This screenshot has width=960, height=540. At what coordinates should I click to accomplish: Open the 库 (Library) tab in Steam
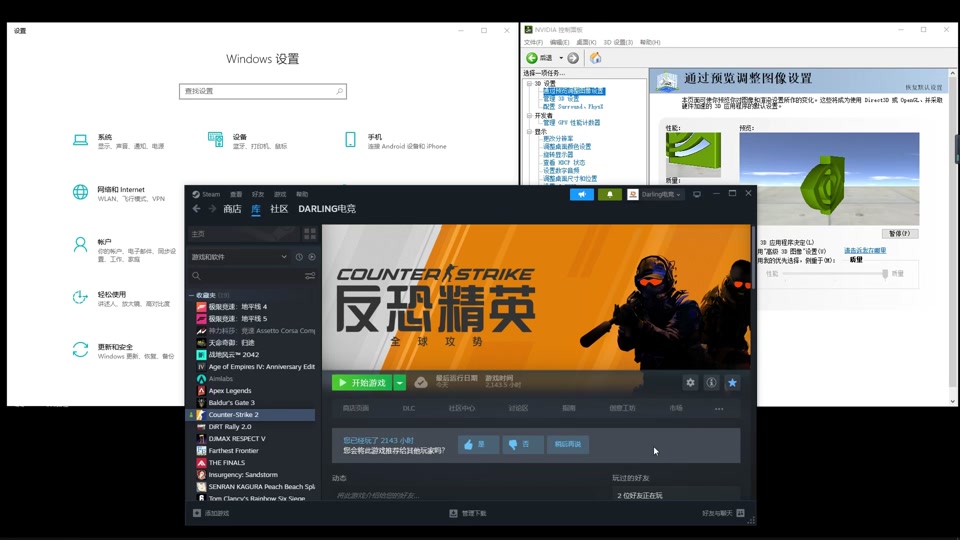coord(256,209)
